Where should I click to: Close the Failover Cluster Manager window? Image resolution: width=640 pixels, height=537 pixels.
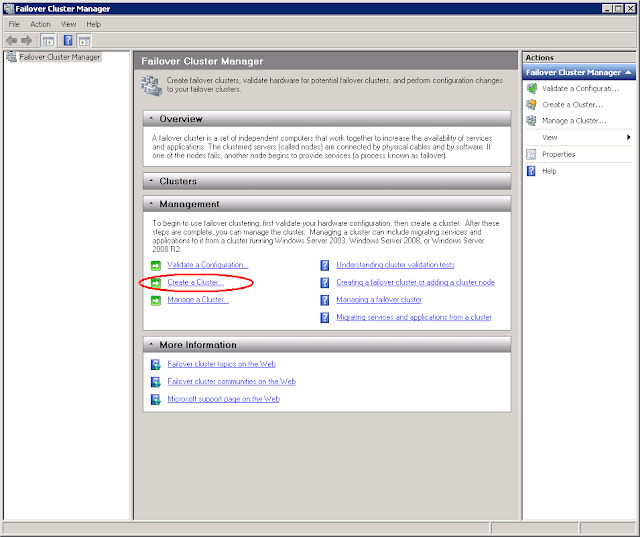click(630, 9)
